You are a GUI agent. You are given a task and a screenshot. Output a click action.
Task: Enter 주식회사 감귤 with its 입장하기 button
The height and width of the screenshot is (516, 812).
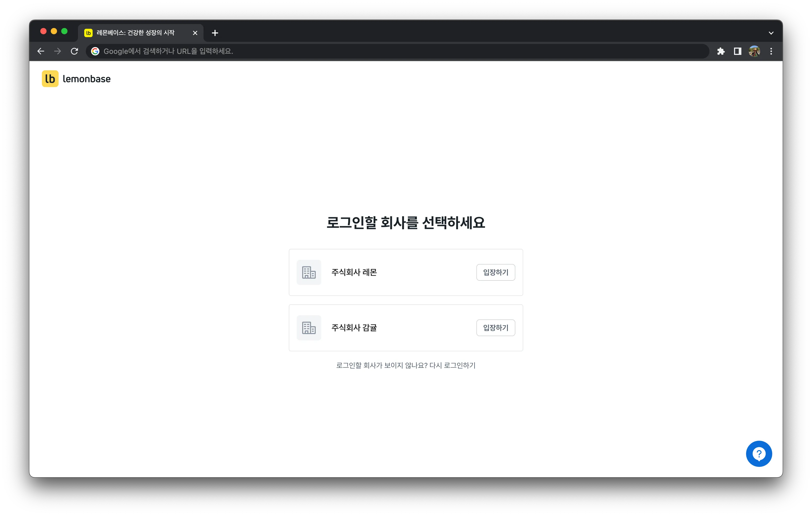(x=495, y=328)
